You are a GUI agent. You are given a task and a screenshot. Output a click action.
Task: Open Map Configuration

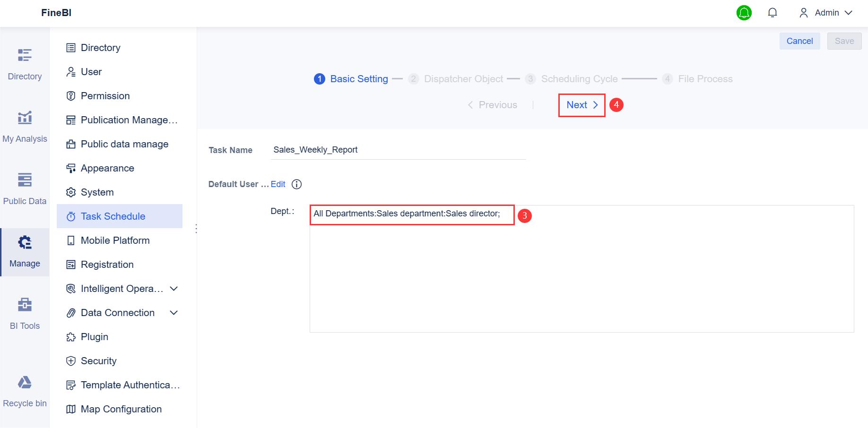click(x=122, y=409)
